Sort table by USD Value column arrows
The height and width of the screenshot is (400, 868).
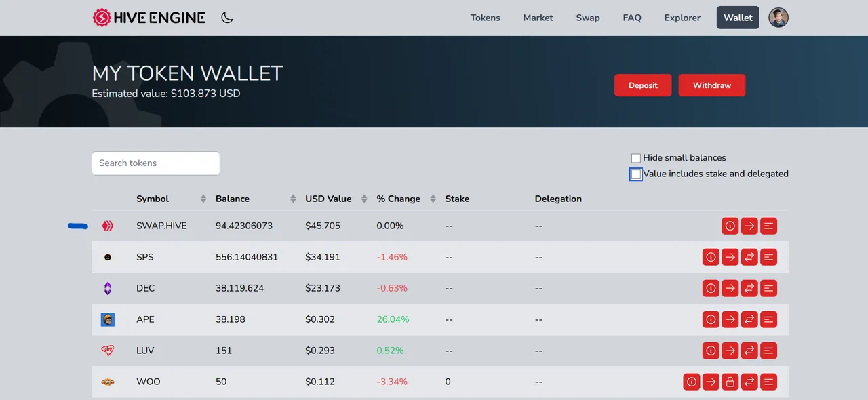[363, 199]
